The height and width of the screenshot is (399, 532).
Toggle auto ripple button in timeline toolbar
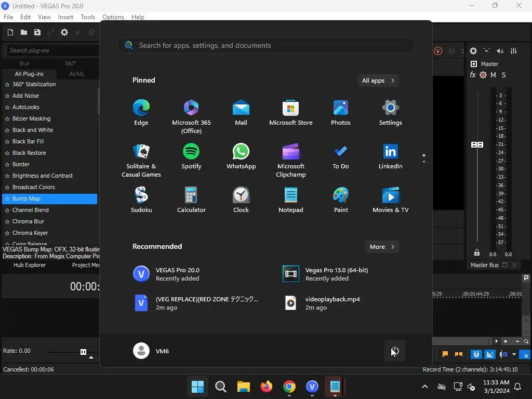503,354
